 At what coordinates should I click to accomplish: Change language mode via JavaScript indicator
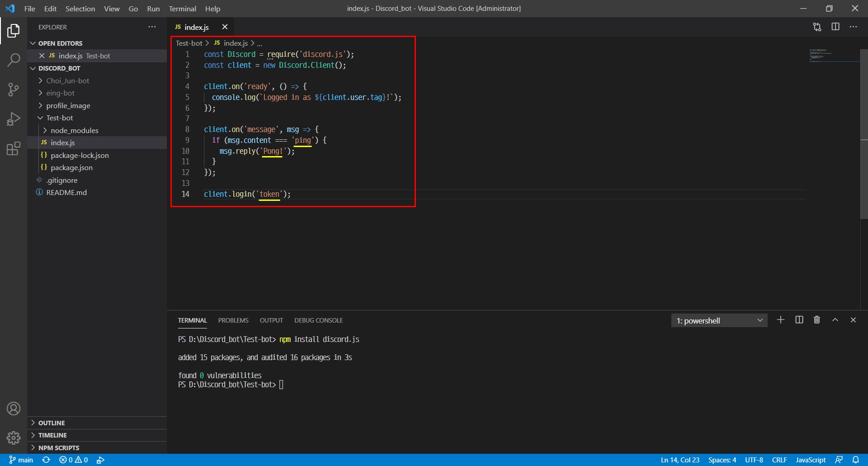(811, 460)
